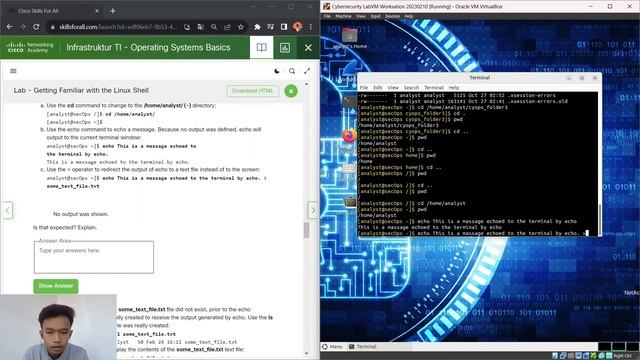This screenshot has height=360, width=640.
Task: Open the course progress chart icon
Action: (x=285, y=47)
